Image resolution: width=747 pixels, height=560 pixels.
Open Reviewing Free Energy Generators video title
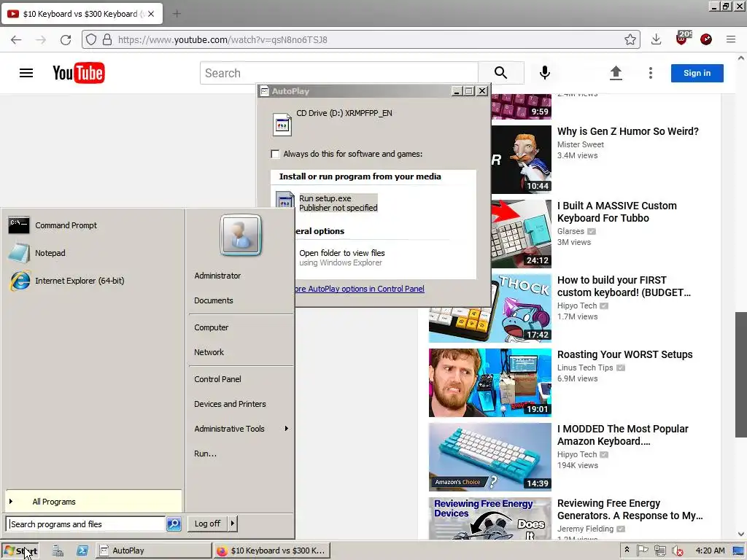pos(630,510)
